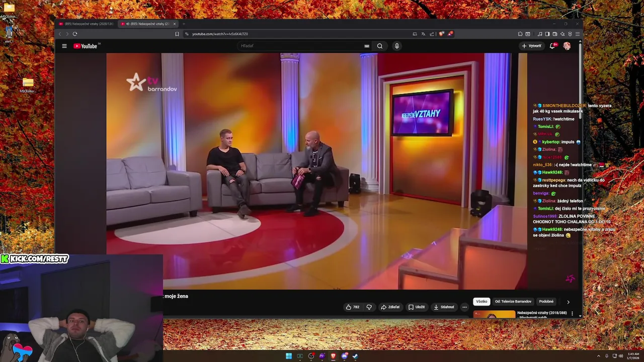Open clock and date 1:43 AM flyout
This screenshot has height=362, width=644.
pyautogui.click(x=633, y=356)
